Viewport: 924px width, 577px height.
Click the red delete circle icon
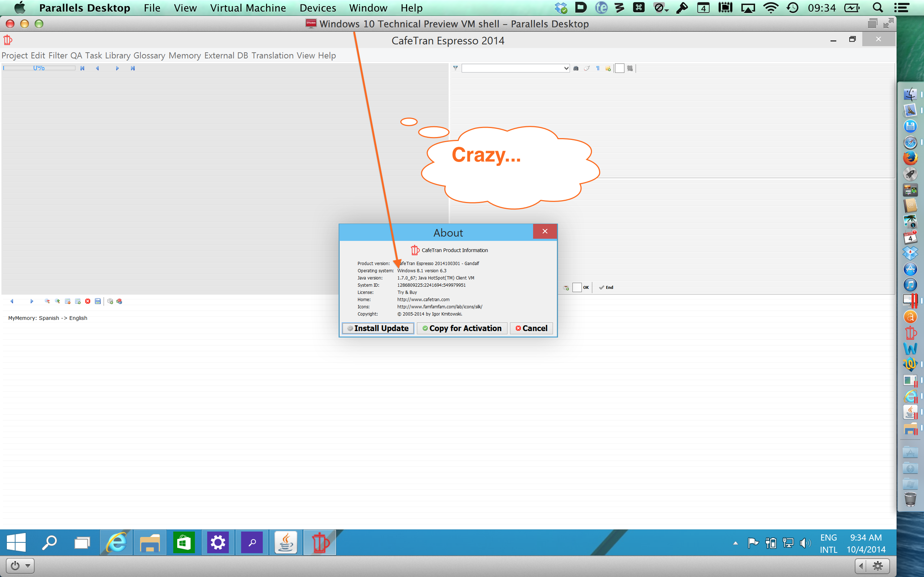point(88,301)
